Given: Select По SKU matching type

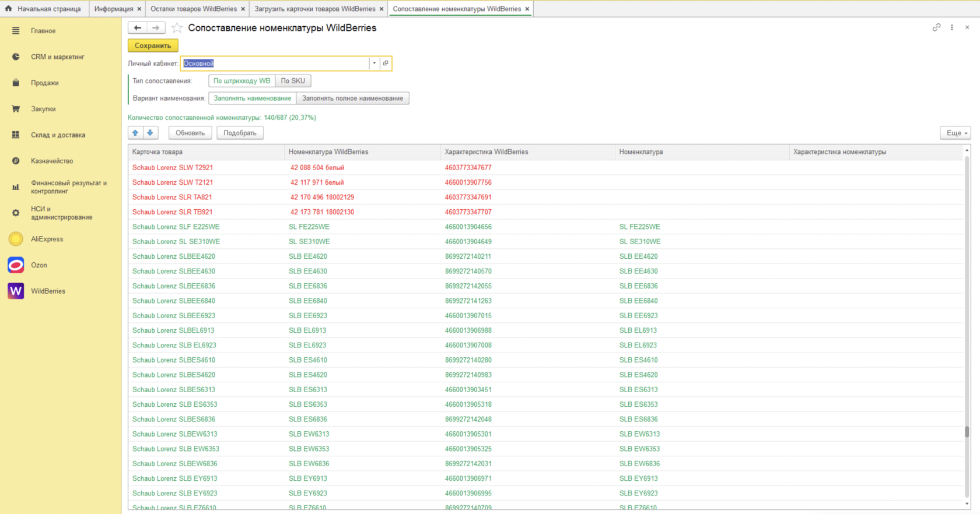Looking at the screenshot, I should point(293,81).
